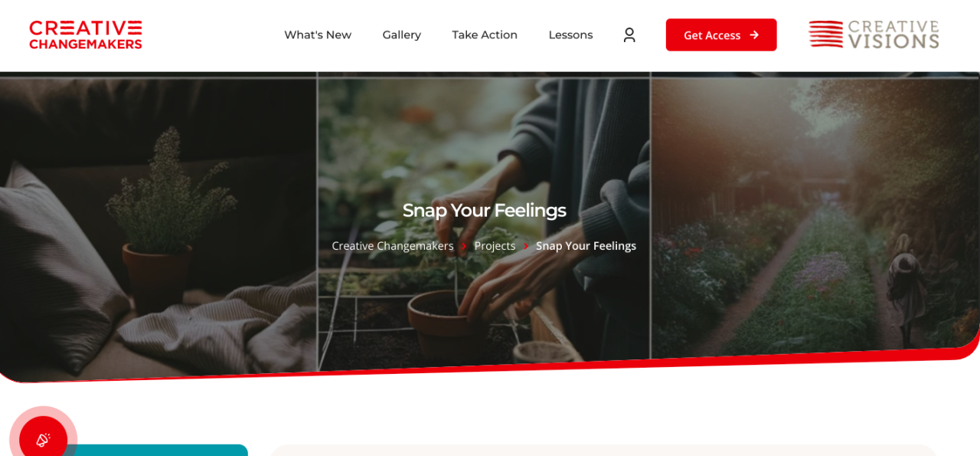Click the Get Access button
980x456 pixels.
pos(721,35)
